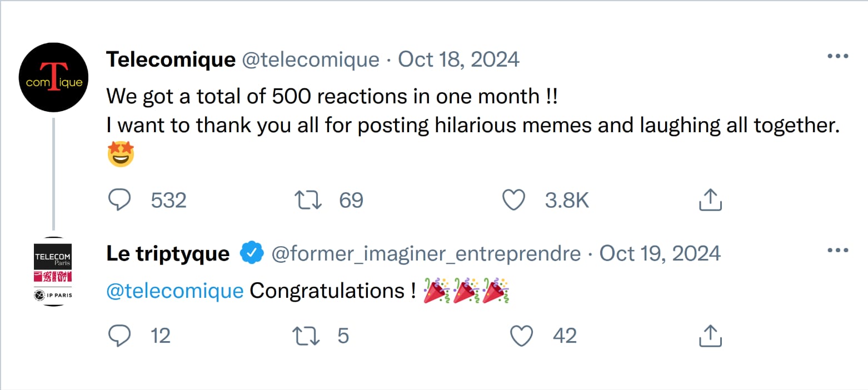The image size is (868, 390).
Task: Share Le triptyque's reply tweet
Action: point(710,336)
